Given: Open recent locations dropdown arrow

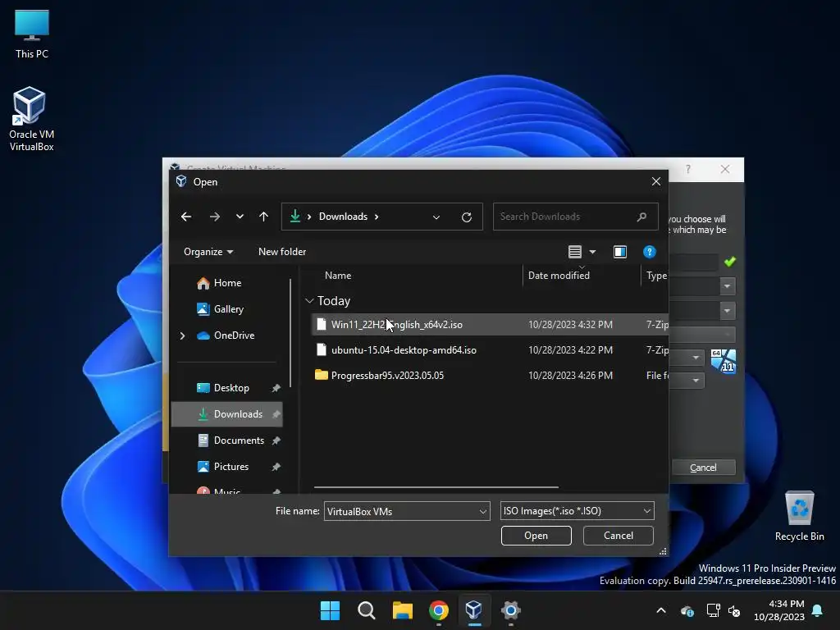Looking at the screenshot, I should pyautogui.click(x=240, y=217).
